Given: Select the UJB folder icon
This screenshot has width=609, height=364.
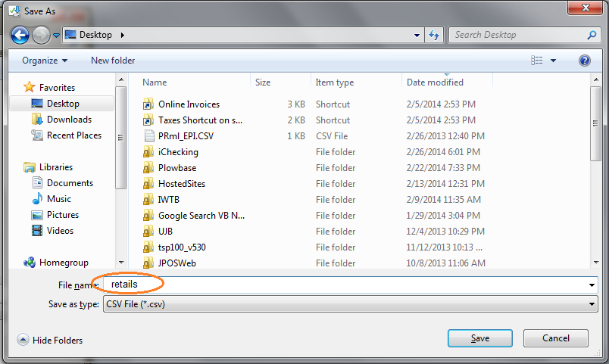Looking at the screenshot, I should click(148, 232).
